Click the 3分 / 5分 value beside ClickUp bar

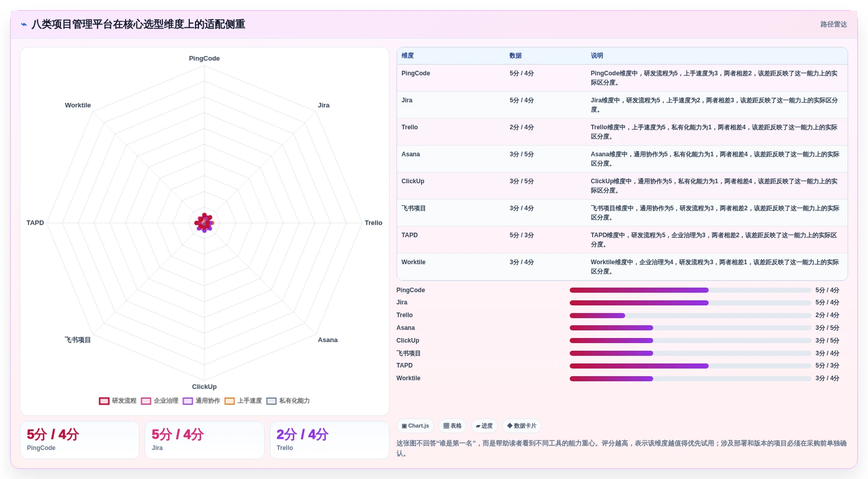(827, 341)
